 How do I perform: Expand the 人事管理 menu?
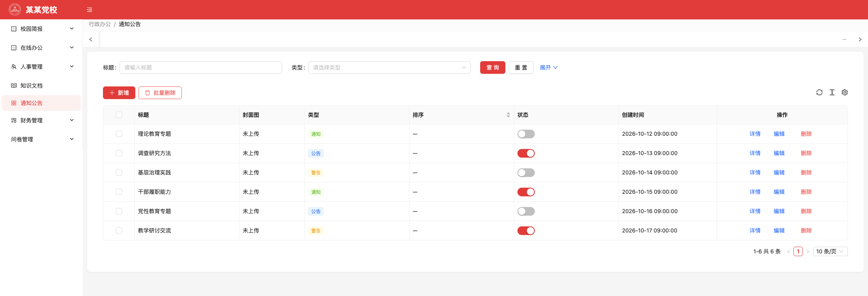(x=41, y=67)
